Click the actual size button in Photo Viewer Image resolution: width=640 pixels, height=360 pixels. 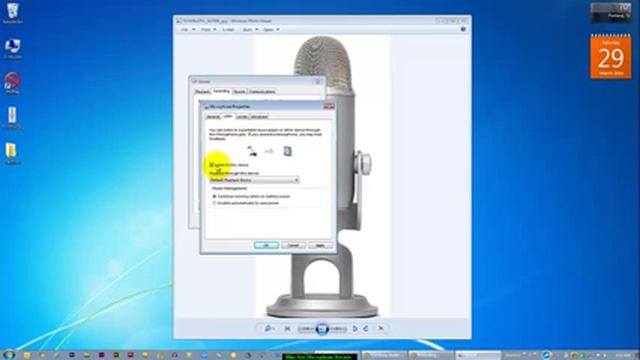point(287,328)
